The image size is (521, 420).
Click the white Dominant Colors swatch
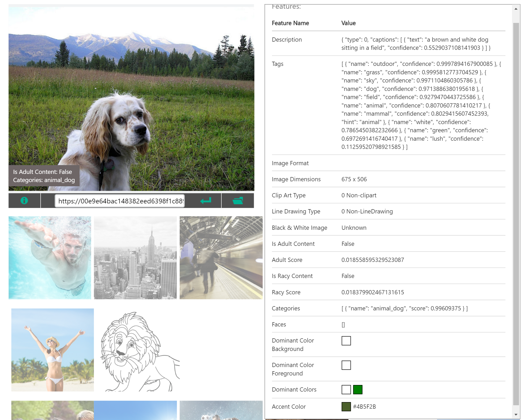pyautogui.click(x=346, y=389)
